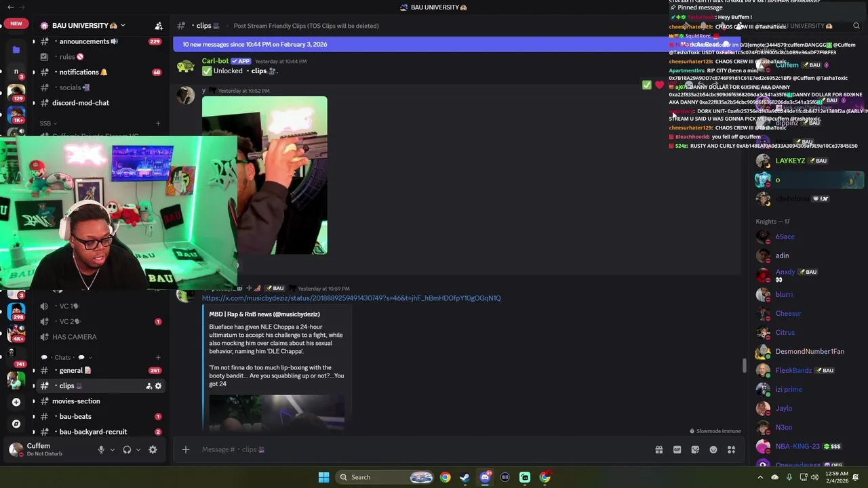868x488 pixels.
Task: Click the volume icon in system tray
Action: tap(814, 477)
